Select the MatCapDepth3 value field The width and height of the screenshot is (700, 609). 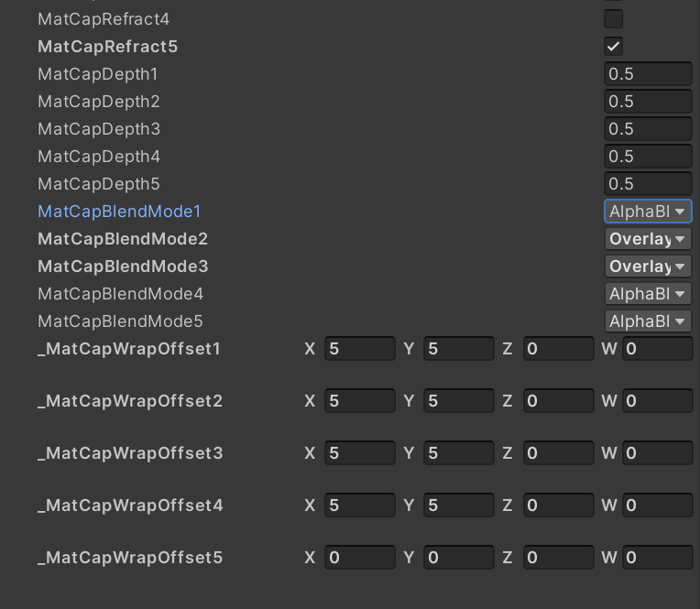pos(648,129)
